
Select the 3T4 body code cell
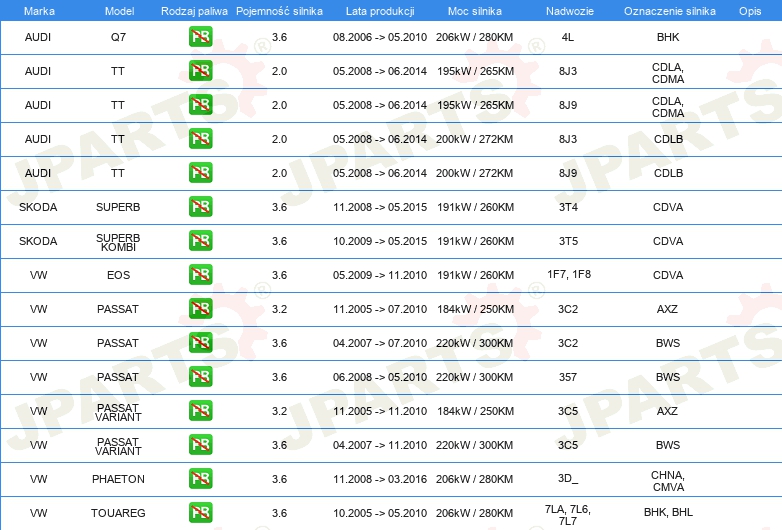(x=568, y=207)
